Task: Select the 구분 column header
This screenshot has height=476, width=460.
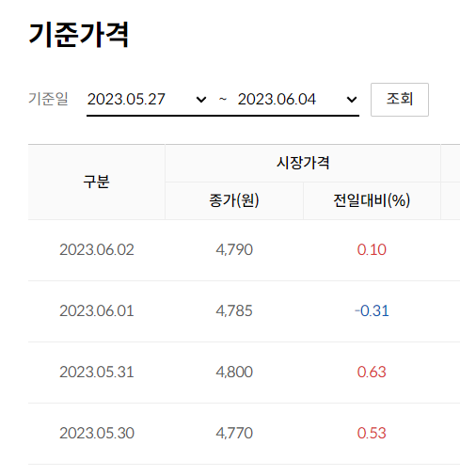Action: click(x=96, y=182)
